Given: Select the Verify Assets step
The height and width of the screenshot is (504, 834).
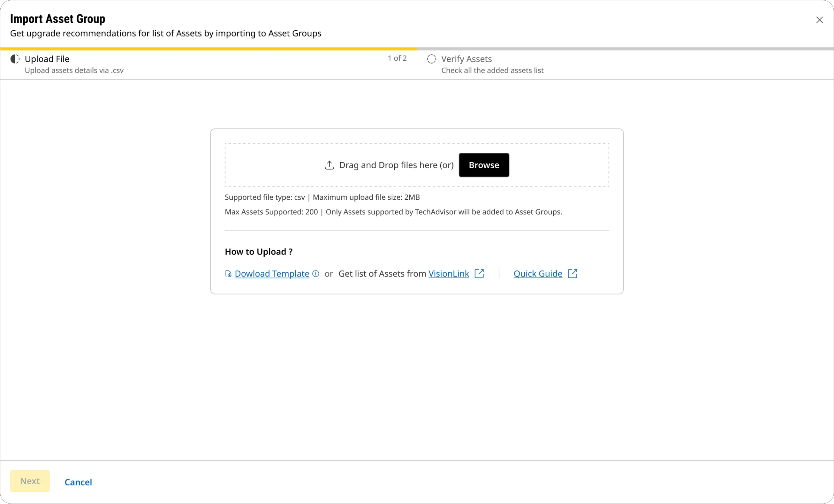Looking at the screenshot, I should click(625, 64).
